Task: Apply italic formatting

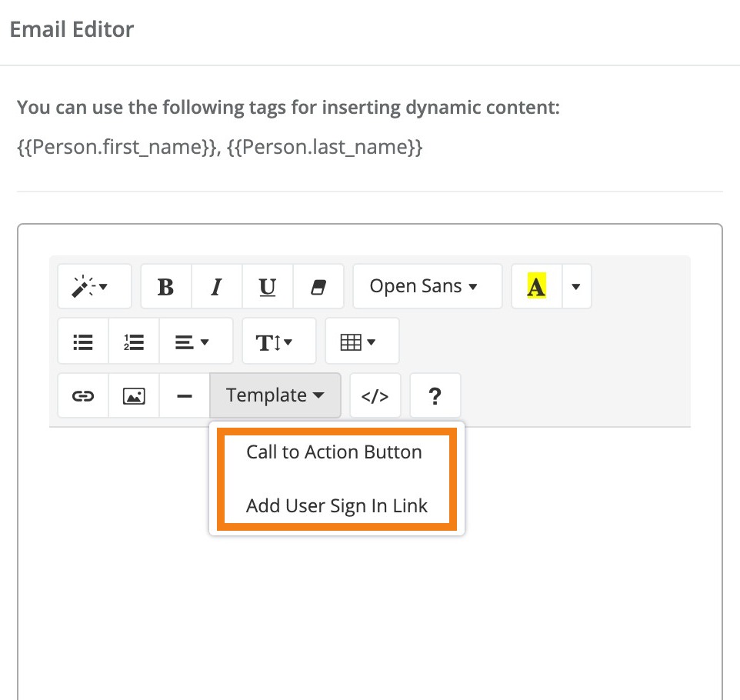Action: point(216,286)
